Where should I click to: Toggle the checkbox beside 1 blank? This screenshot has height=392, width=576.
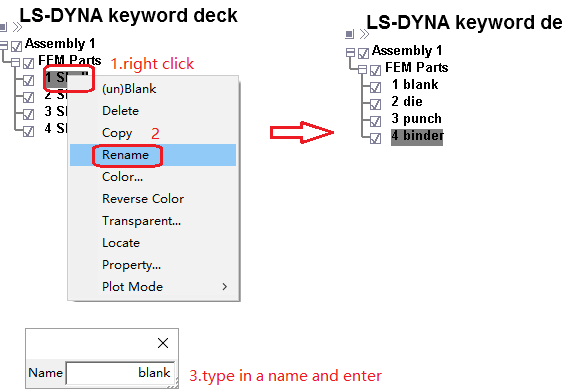coord(375,87)
